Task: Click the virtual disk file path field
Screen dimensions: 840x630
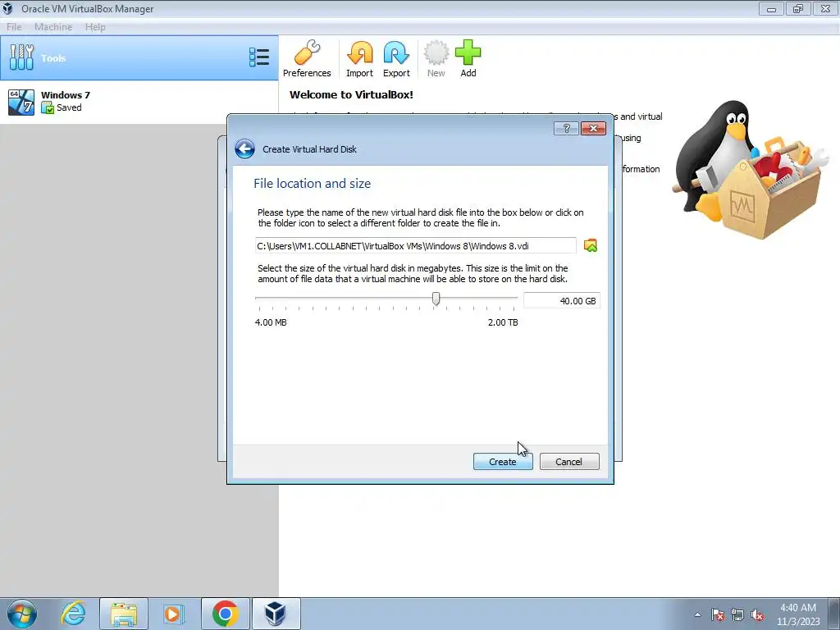Action: 416,246
